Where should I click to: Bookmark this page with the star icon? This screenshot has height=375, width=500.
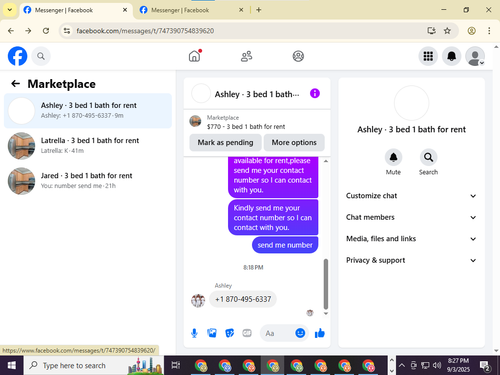pyautogui.click(x=447, y=31)
